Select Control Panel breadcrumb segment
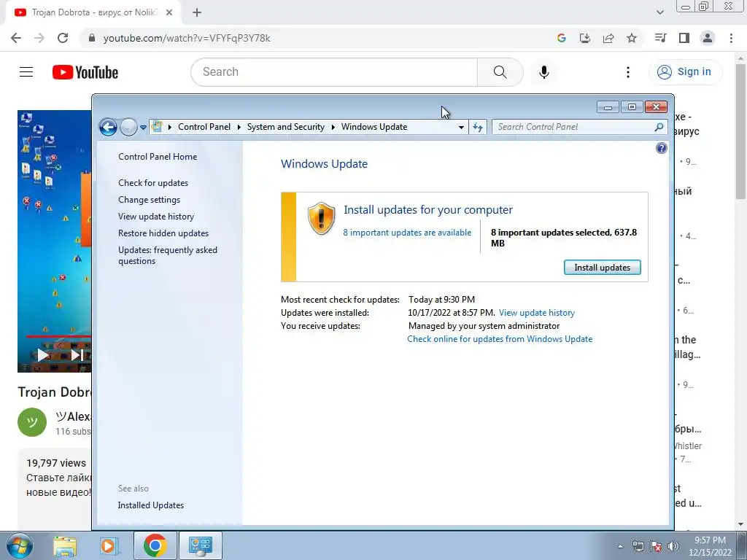This screenshot has width=747, height=560. (x=204, y=127)
